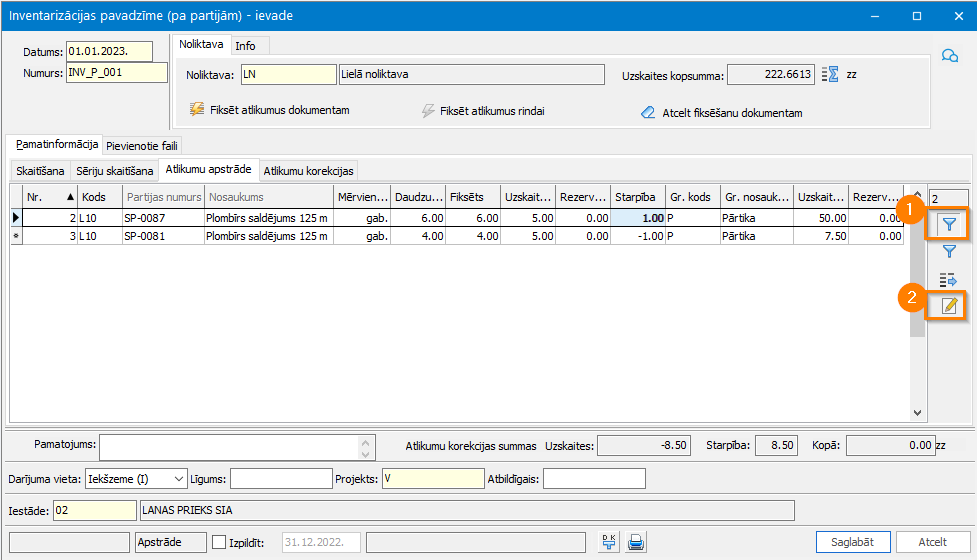Image resolution: width=977 pixels, height=560 pixels.
Task: Click the Nr. column header sort arrow
Action: (70, 197)
